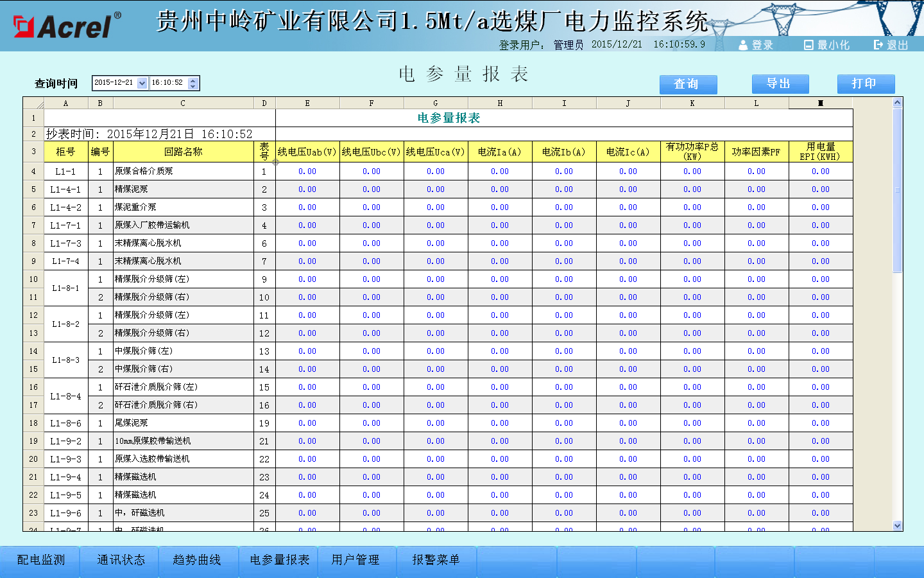Open the date dropdown for 2015-12-21
The width and height of the screenshot is (924, 578).
[142, 83]
